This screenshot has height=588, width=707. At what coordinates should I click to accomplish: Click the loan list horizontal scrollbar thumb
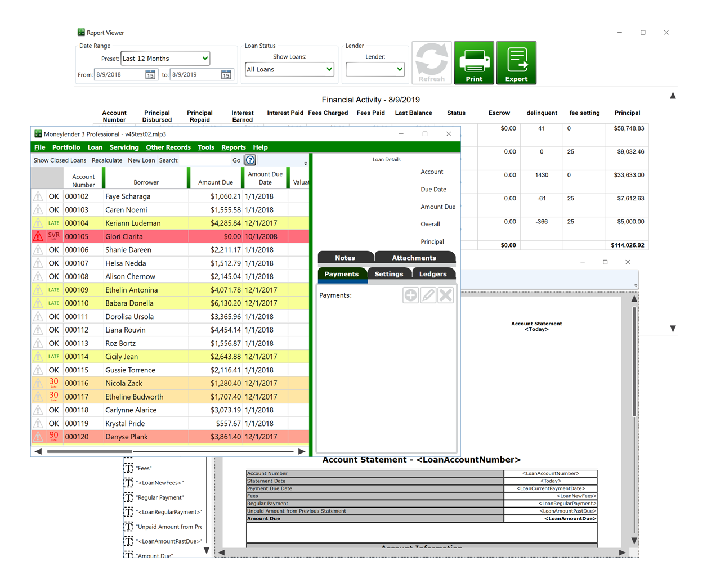pos(90,451)
